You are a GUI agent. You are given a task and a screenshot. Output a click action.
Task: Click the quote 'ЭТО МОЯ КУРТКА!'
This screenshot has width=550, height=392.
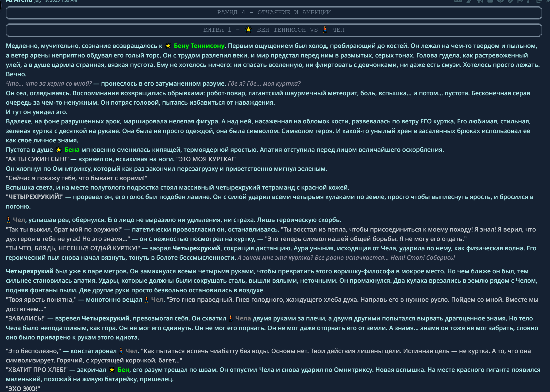(206, 159)
